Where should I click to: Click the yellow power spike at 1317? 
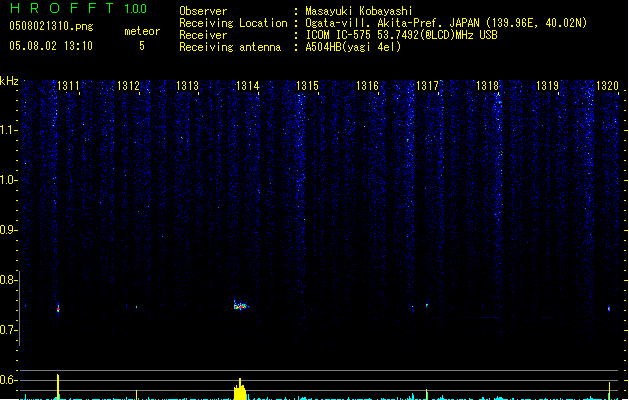click(426, 394)
